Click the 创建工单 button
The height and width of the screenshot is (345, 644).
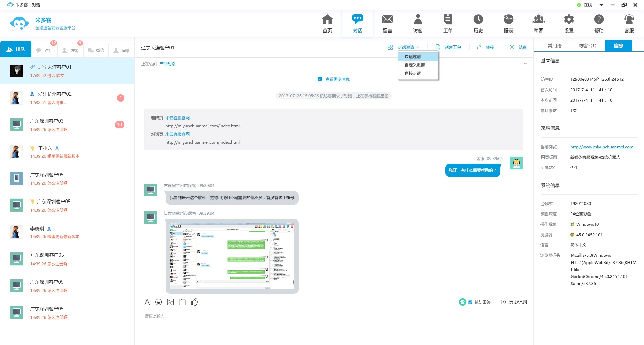point(452,47)
